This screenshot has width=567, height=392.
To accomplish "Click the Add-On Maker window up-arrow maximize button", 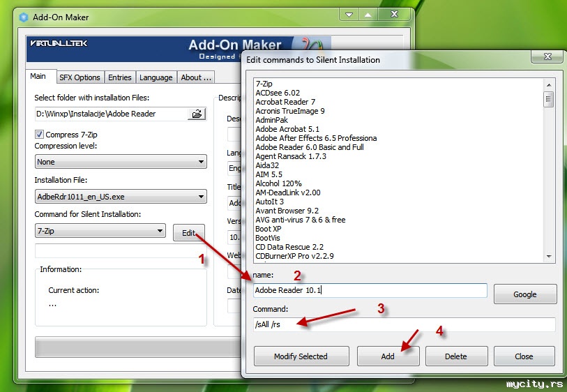I will (368, 15).
